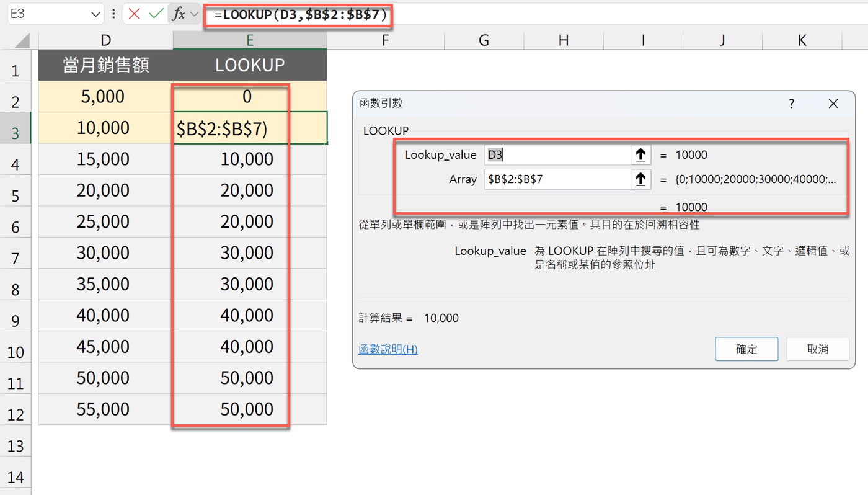Click cell E3 showing $B$2:$B$7)
Screen dimensions: 868x495
click(250, 128)
